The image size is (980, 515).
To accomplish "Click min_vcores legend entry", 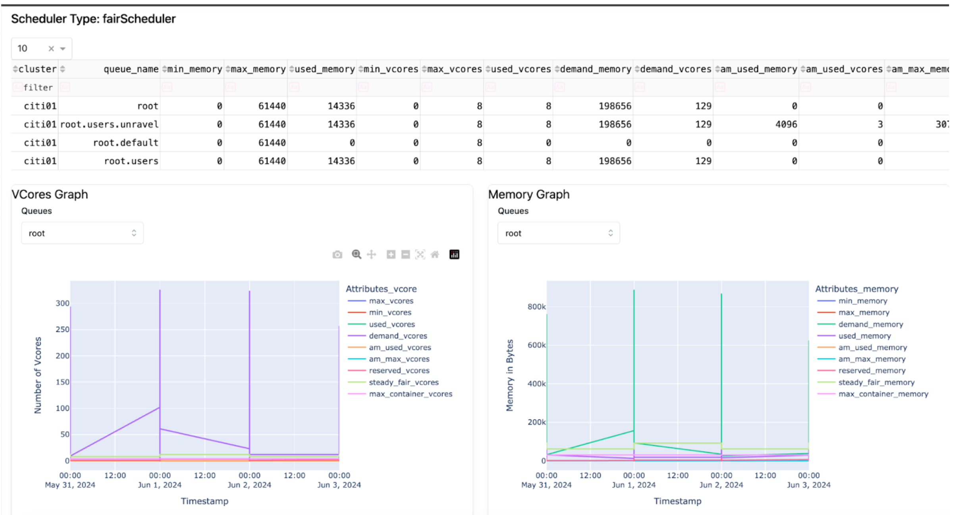I will (379, 312).
